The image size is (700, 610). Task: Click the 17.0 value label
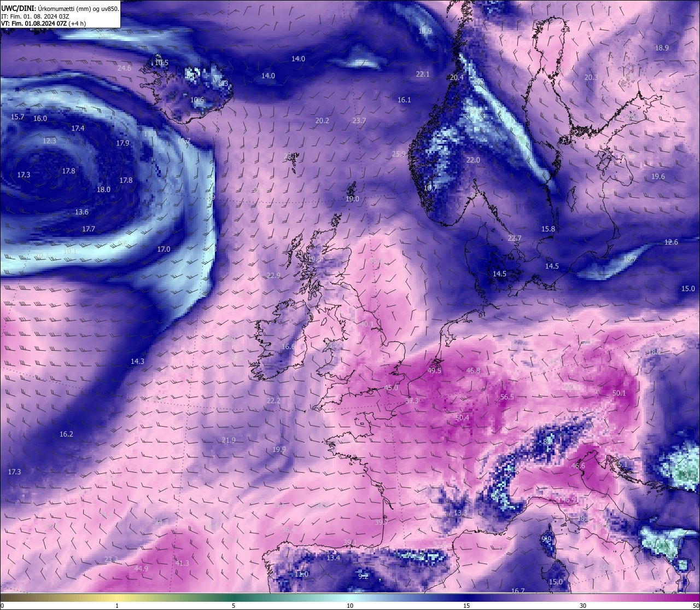pyautogui.click(x=164, y=249)
